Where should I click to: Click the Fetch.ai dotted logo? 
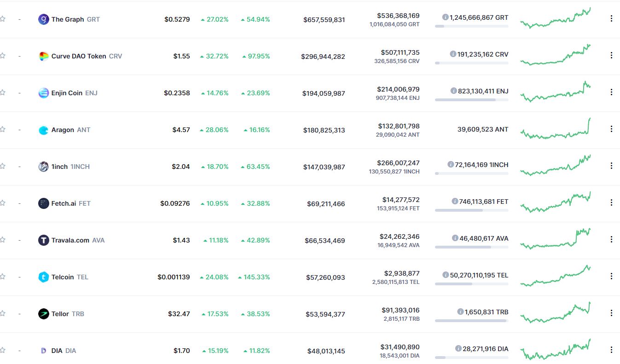[43, 203]
